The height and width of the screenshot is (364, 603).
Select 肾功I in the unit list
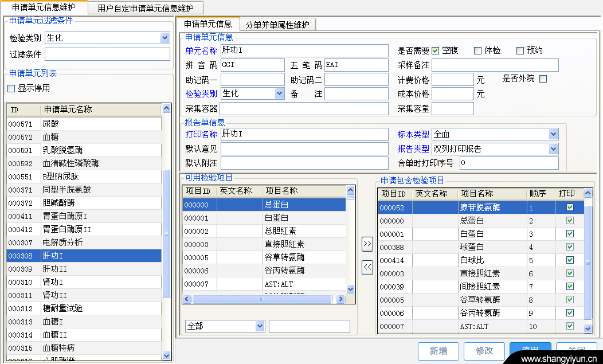pyautogui.click(x=84, y=282)
